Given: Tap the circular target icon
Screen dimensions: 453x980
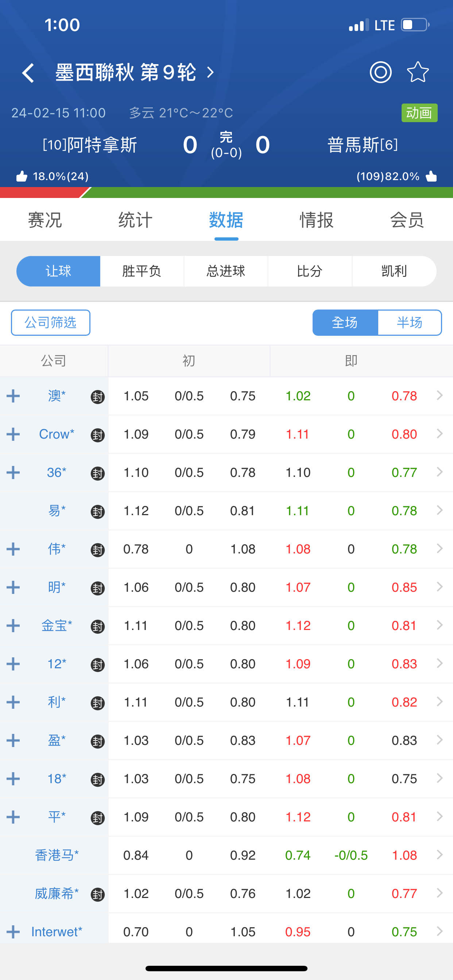Looking at the screenshot, I should (x=380, y=72).
